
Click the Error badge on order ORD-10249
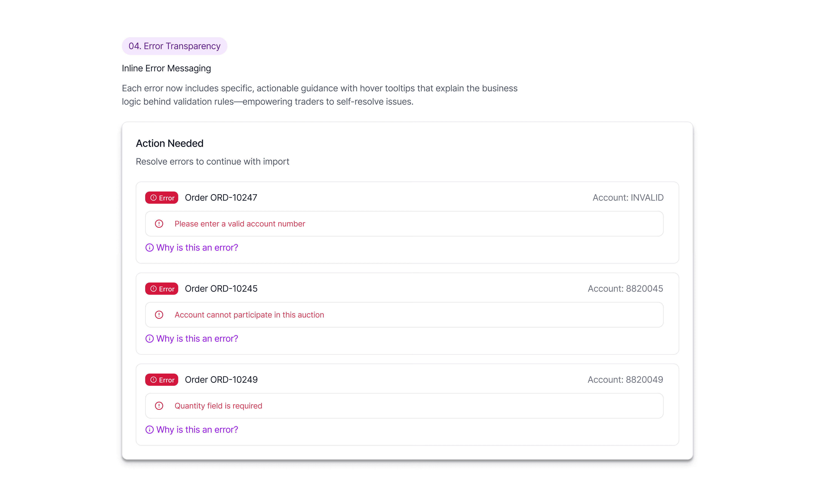pyautogui.click(x=161, y=379)
